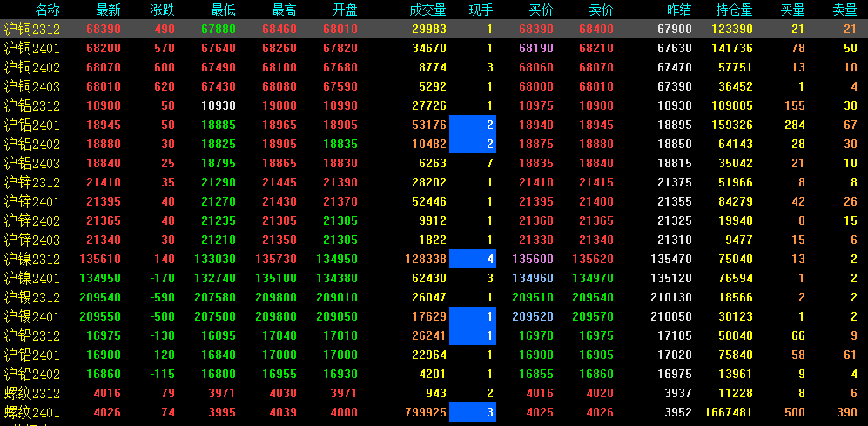This screenshot has width=868, height=426.
Task: Click the 买量 column header
Action: pos(793,10)
